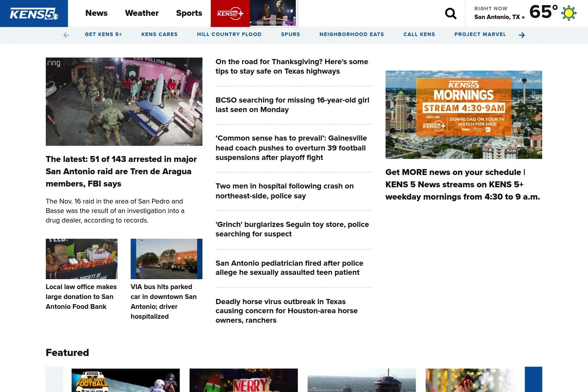Click the subnav left arrow
The height and width of the screenshot is (392, 588).
point(66,35)
